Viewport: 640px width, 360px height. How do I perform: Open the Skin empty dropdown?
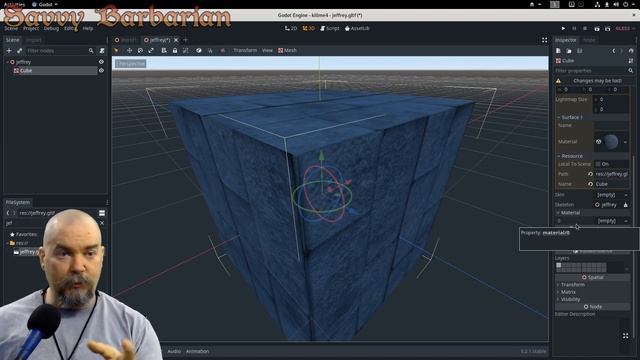point(611,195)
